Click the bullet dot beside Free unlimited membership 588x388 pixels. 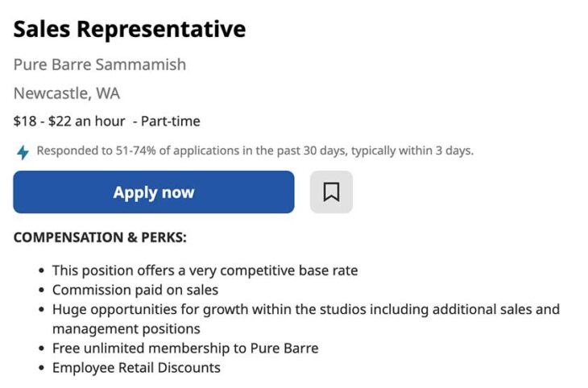click(x=41, y=349)
